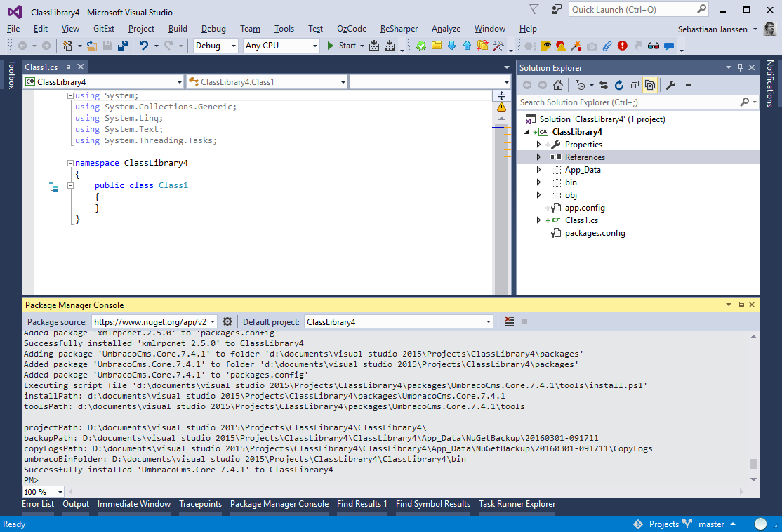Screen dimensions: 782x532
Task: Expand the Properties node
Action: tap(538, 145)
